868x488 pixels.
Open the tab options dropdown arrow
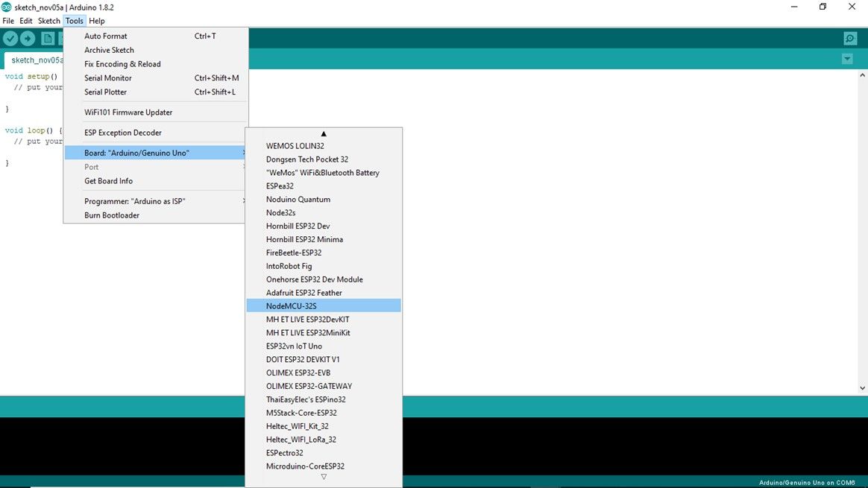(847, 59)
